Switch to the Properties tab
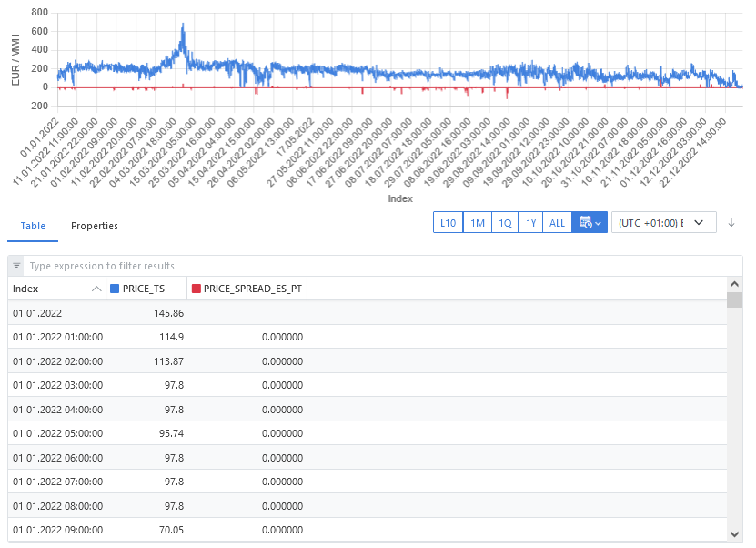The image size is (756, 548). pos(95,226)
